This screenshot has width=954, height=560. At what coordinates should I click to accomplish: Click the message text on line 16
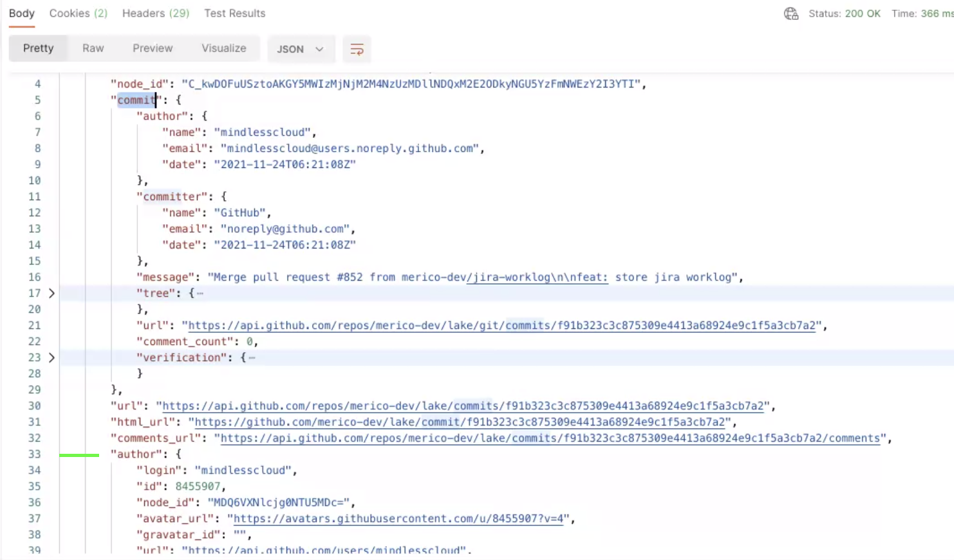[472, 277]
